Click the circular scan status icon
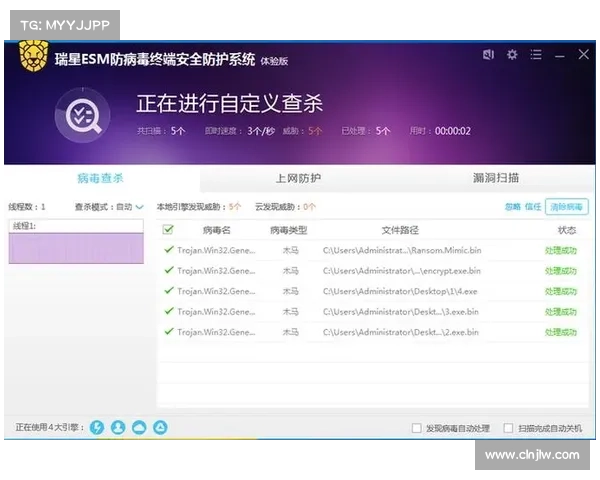The height and width of the screenshot is (480, 600). (x=81, y=116)
